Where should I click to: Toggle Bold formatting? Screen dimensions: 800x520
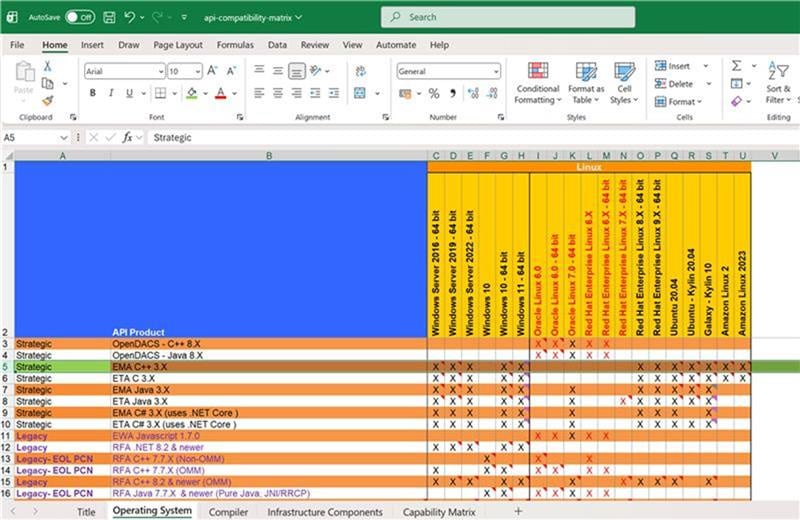[92, 93]
